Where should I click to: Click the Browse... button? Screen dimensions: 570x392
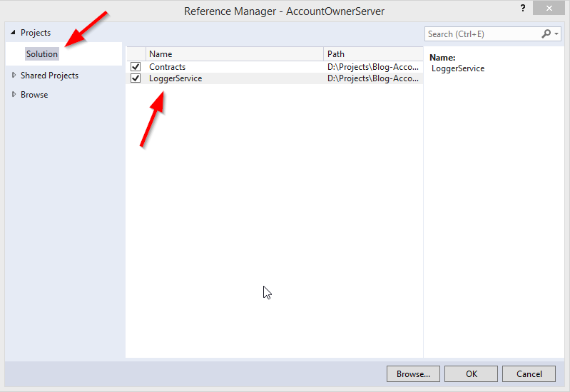pos(413,373)
